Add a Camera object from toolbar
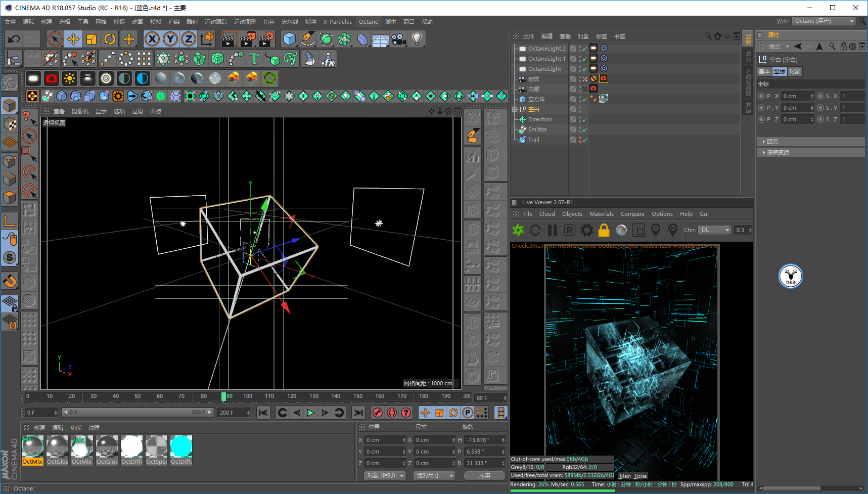The height and width of the screenshot is (494, 868). pyautogui.click(x=399, y=39)
